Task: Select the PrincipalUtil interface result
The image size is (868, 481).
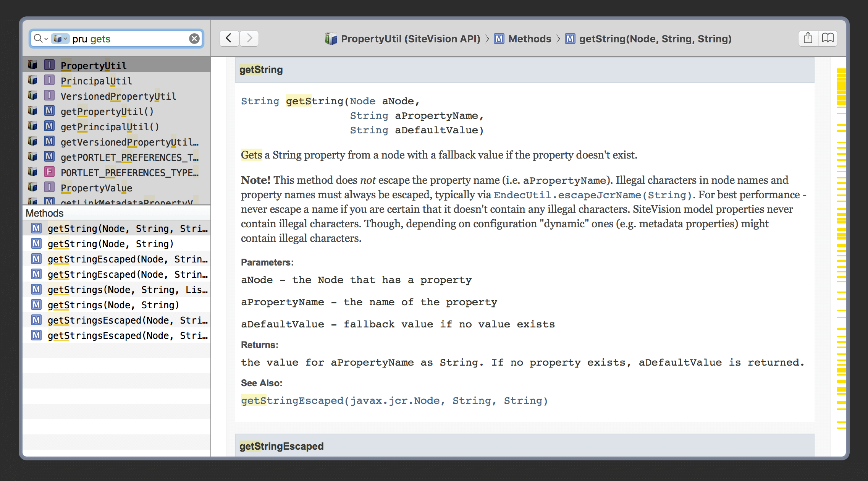Action: tap(96, 81)
